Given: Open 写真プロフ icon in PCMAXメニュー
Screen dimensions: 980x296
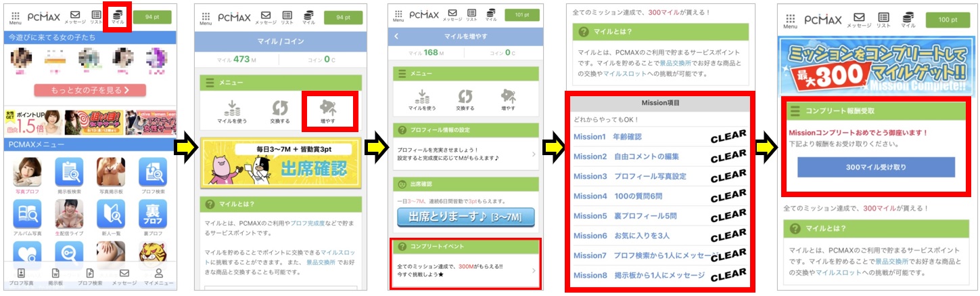Looking at the screenshot, I should tap(26, 175).
